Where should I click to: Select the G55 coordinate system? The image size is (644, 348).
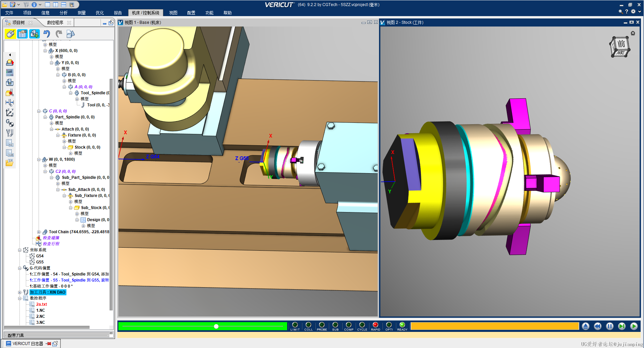click(x=40, y=262)
